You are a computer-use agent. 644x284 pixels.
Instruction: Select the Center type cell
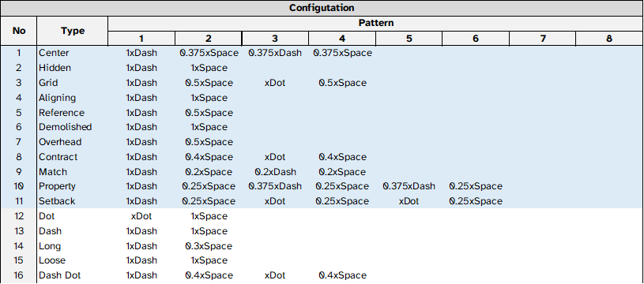73,54
